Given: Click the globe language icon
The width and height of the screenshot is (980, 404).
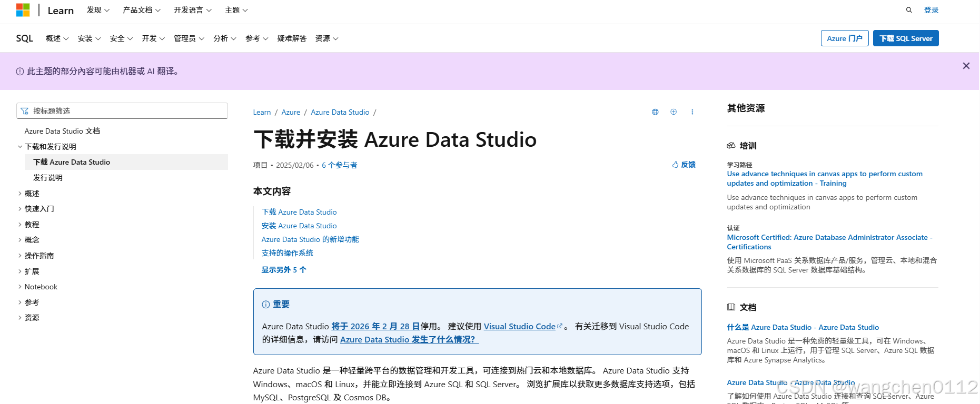Looking at the screenshot, I should tap(655, 112).
